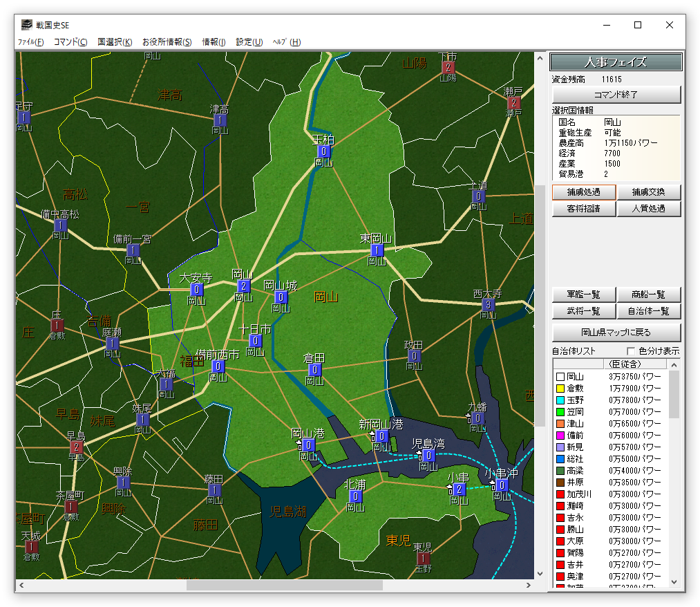Click the 岡山城 castle marker on map
This screenshot has width=700, height=607.
(x=281, y=297)
